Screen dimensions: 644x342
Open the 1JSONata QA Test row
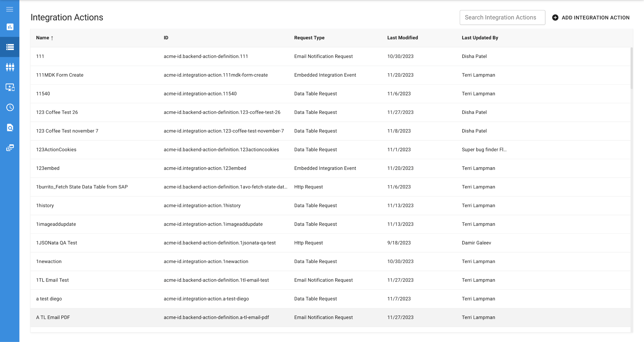click(57, 243)
